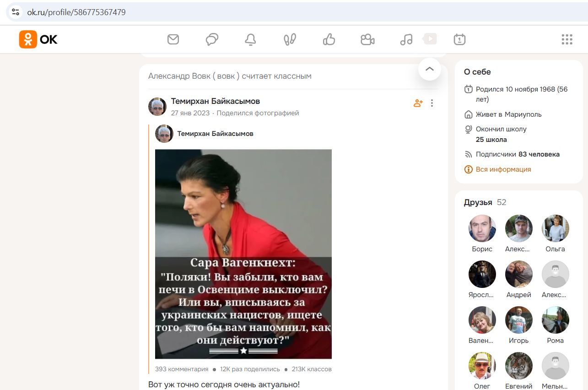The height and width of the screenshot is (390, 588).
Task: Click the scroll-up chevron button
Action: [x=429, y=69]
